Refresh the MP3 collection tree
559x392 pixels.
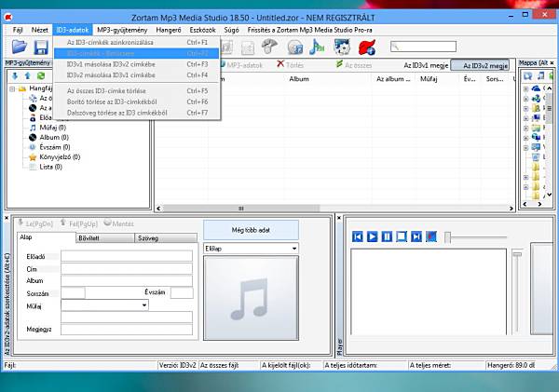(x=41, y=75)
